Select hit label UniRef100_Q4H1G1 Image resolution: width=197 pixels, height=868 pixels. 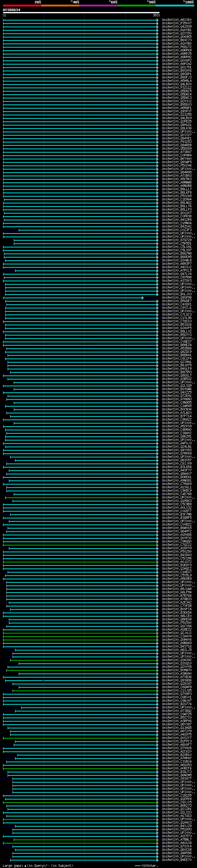(177, 125)
